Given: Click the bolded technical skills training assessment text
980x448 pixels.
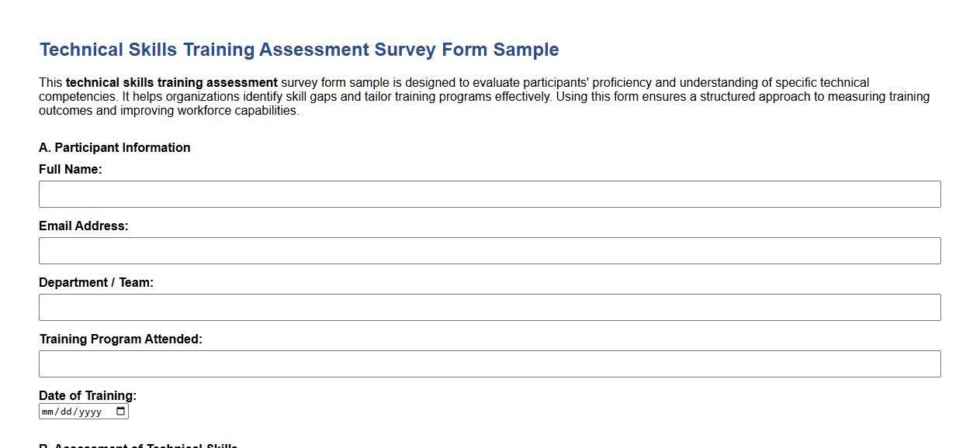Looking at the screenshot, I should pos(173,82).
